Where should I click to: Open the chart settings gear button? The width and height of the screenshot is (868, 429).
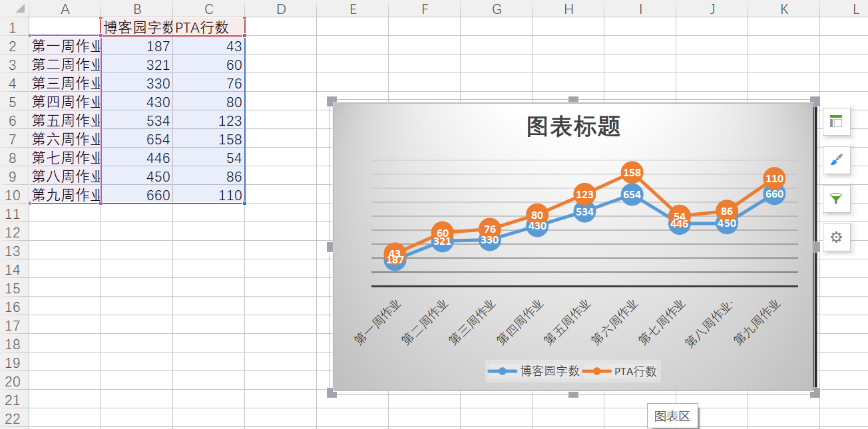pyautogui.click(x=836, y=237)
